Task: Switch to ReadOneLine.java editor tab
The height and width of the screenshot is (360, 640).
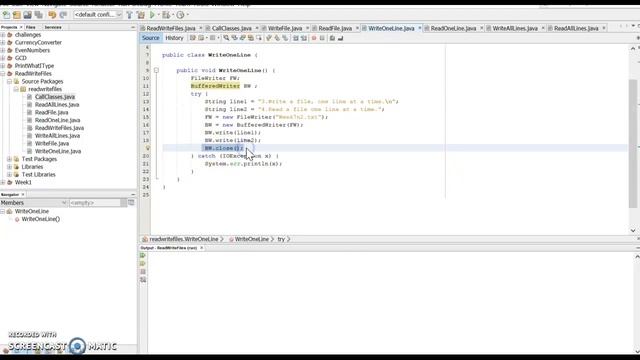Action: point(453,28)
